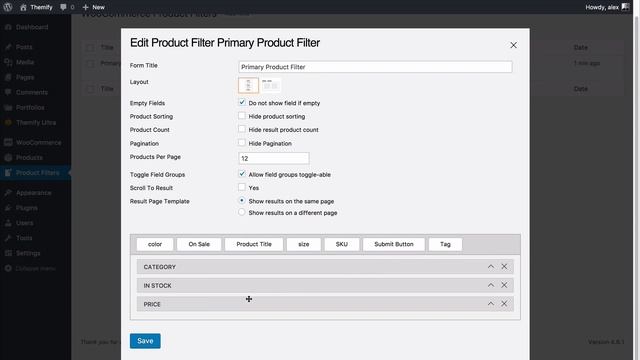The height and width of the screenshot is (360, 640).
Task: Pick the Product Title field button
Action: 254,244
